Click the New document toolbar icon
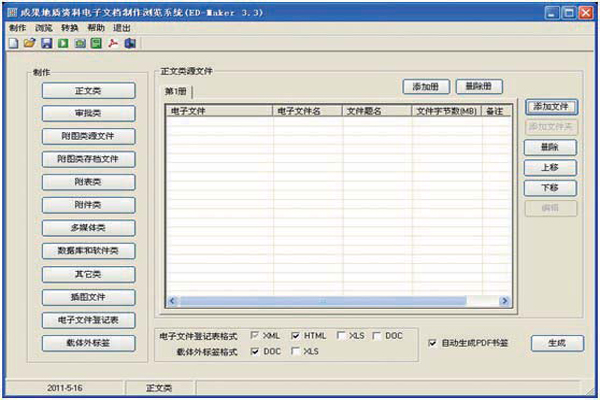 click(x=12, y=44)
